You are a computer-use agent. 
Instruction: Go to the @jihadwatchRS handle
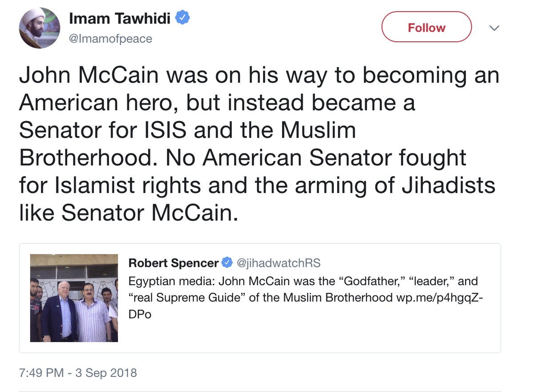(278, 263)
